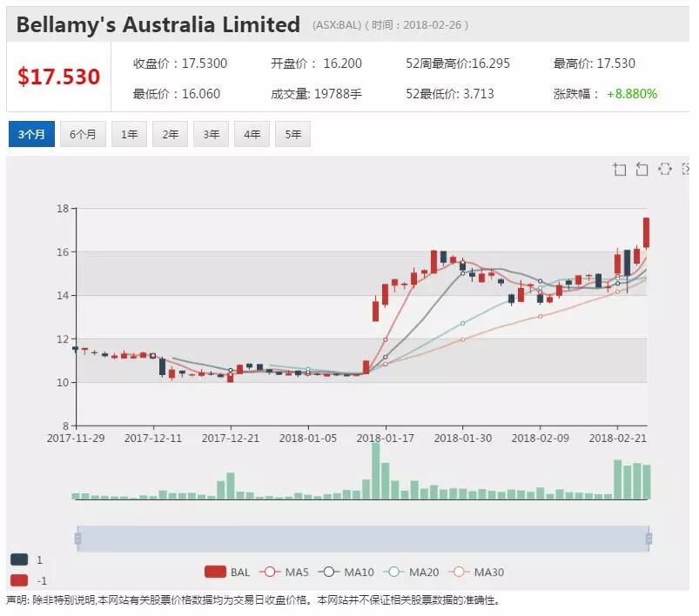
Task: Choose the 5年 range tab
Action: [x=292, y=134]
